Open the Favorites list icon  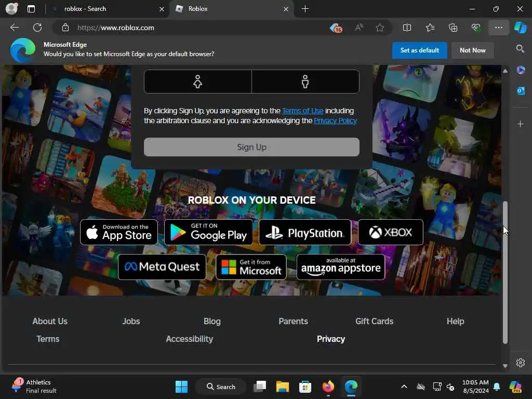point(430,28)
